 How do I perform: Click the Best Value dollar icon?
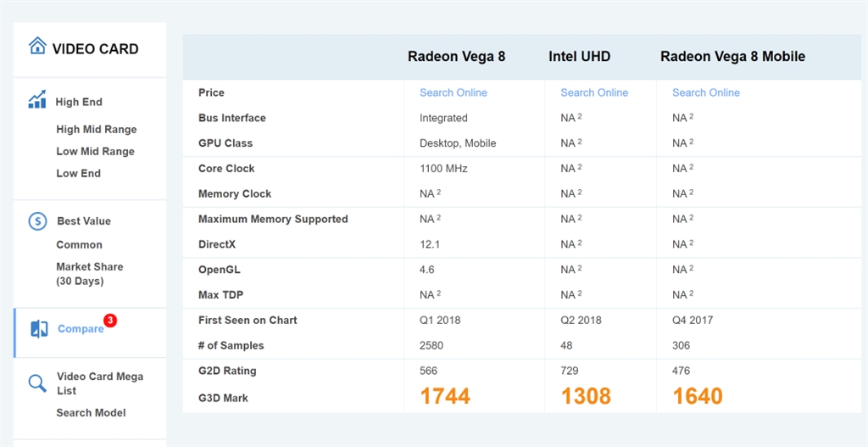(x=37, y=221)
